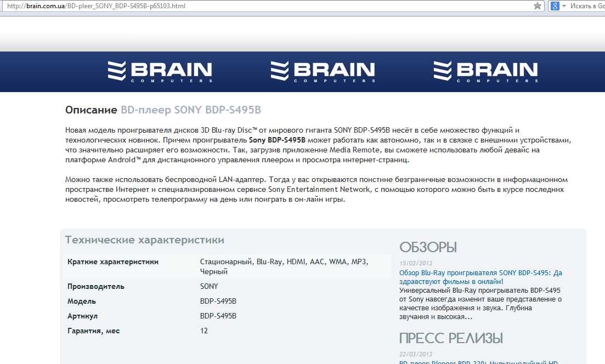Click the 'Производитель' row label
This screenshot has height=364, width=605.
[95, 287]
